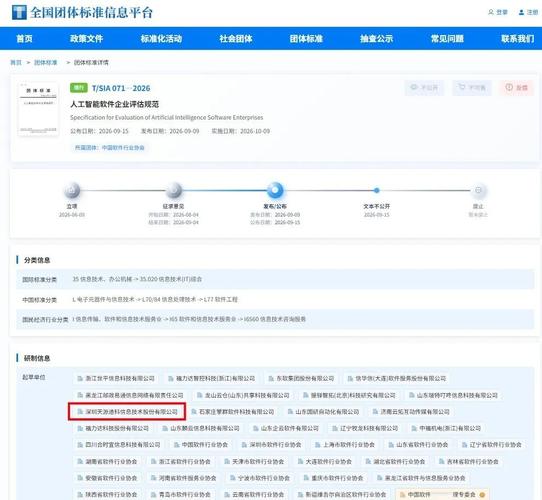Image resolution: width=542 pixels, height=500 pixels.
Task: Click the icon beside 浙江省软件行业协会
Action: point(153,461)
